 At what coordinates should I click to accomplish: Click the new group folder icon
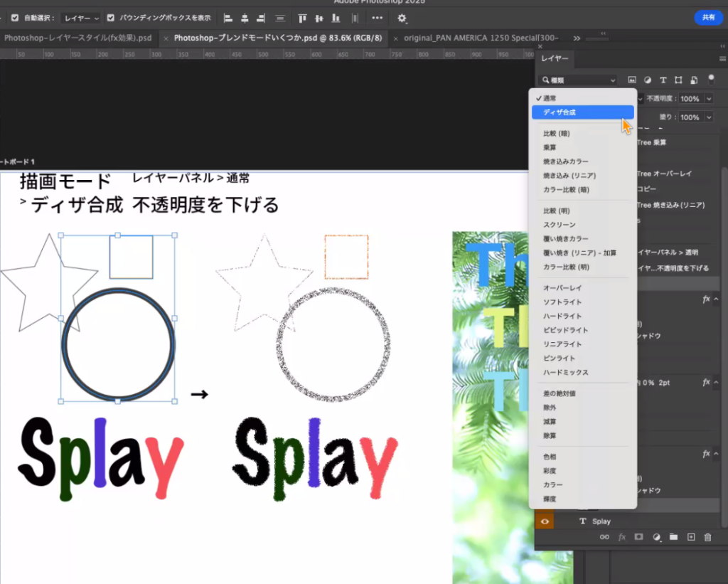pos(673,537)
